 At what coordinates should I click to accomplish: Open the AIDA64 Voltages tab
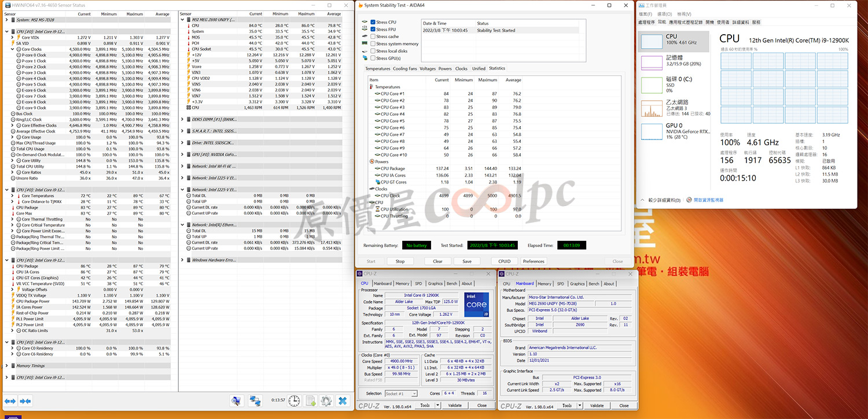[x=428, y=69]
